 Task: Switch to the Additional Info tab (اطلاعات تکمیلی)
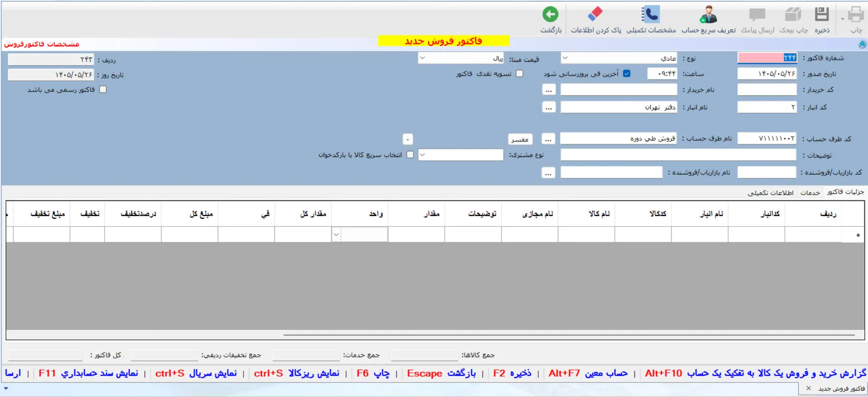tap(770, 192)
